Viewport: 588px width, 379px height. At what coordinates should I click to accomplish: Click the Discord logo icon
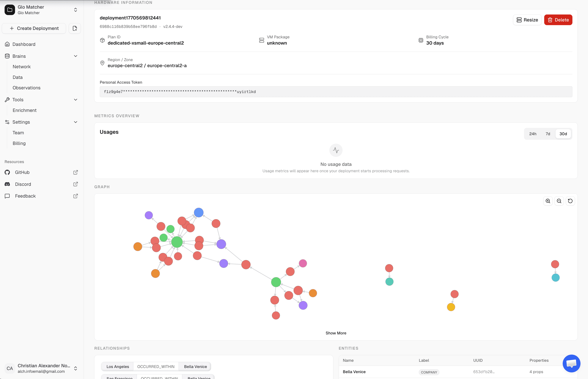point(7,184)
